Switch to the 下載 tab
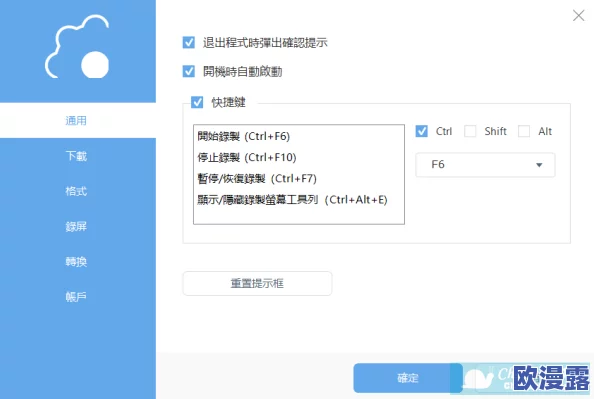The width and height of the screenshot is (594, 399). point(78,156)
